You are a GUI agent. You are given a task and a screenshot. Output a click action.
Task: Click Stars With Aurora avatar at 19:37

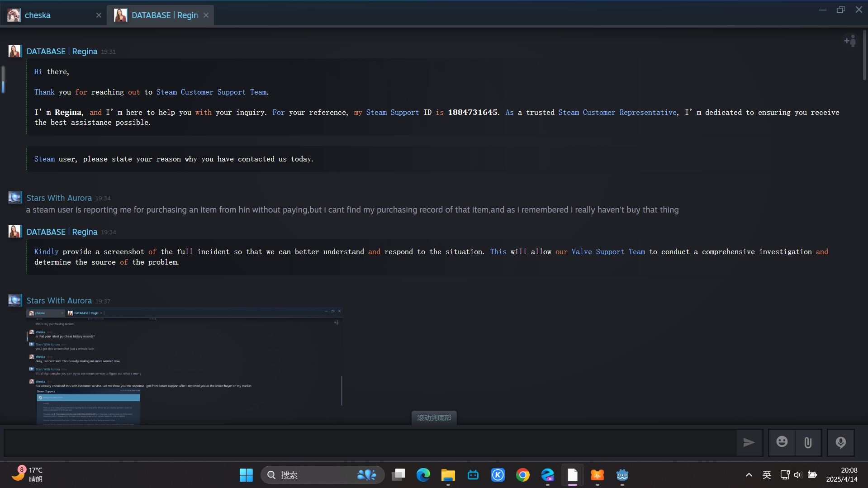pos(15,300)
